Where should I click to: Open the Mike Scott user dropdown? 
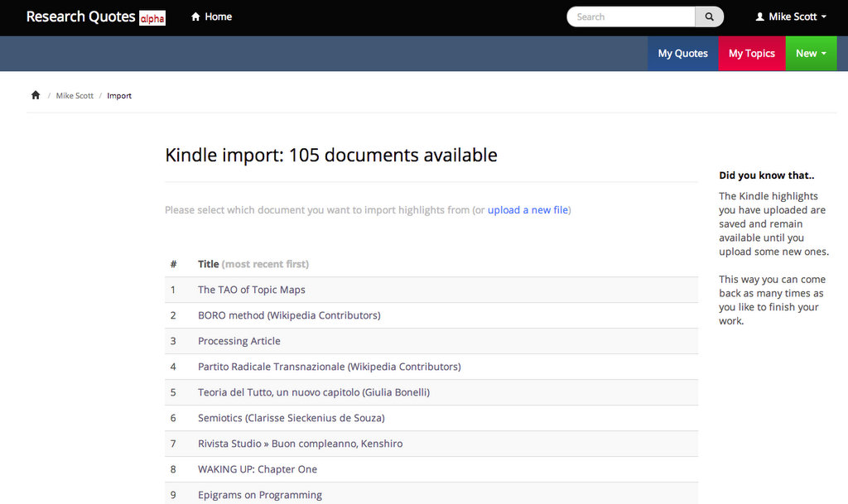point(791,17)
